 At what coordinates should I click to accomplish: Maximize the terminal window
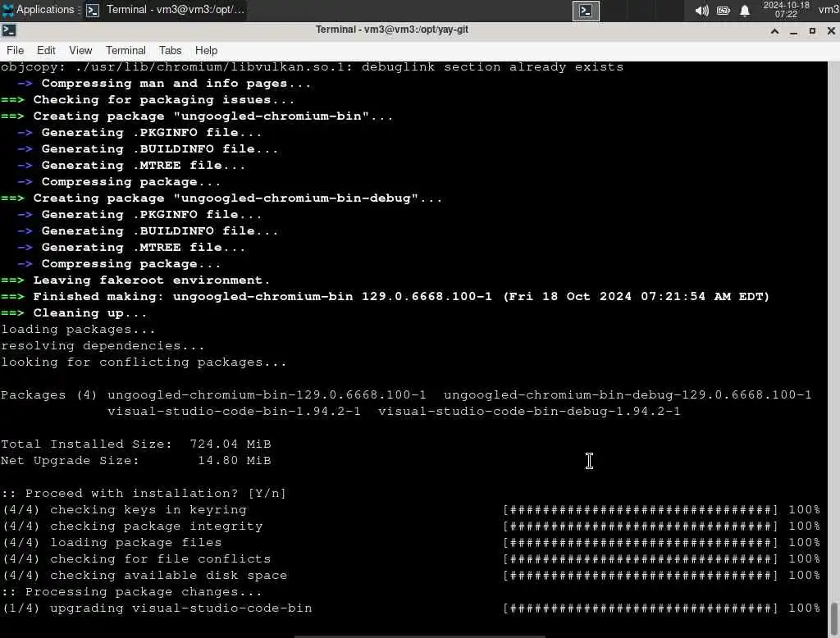(812, 31)
